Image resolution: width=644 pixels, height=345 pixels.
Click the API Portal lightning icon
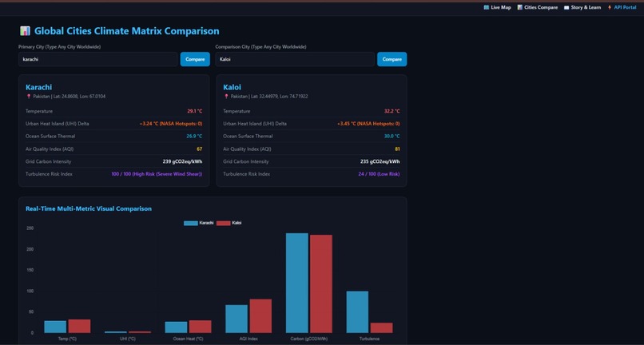point(610,7)
